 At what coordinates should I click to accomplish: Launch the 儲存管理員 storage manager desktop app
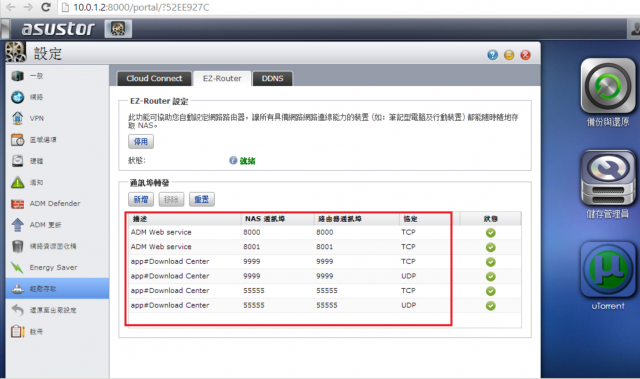pos(608,178)
